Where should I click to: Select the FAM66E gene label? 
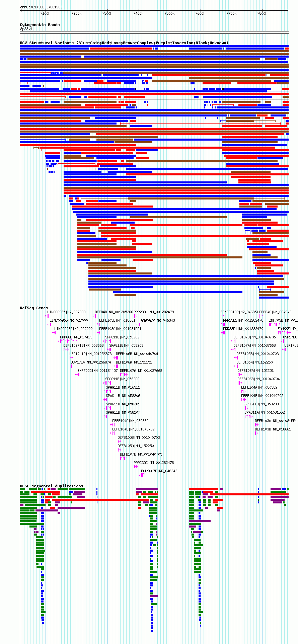click(x=288, y=329)
